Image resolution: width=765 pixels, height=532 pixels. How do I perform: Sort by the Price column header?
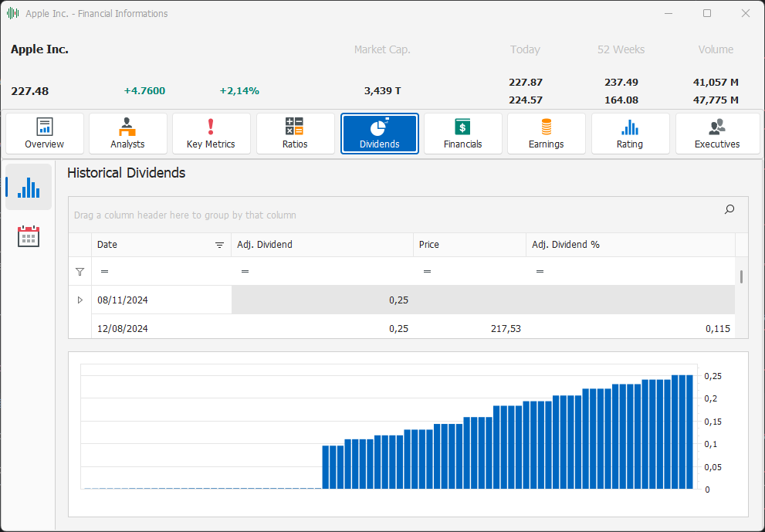[469, 245]
